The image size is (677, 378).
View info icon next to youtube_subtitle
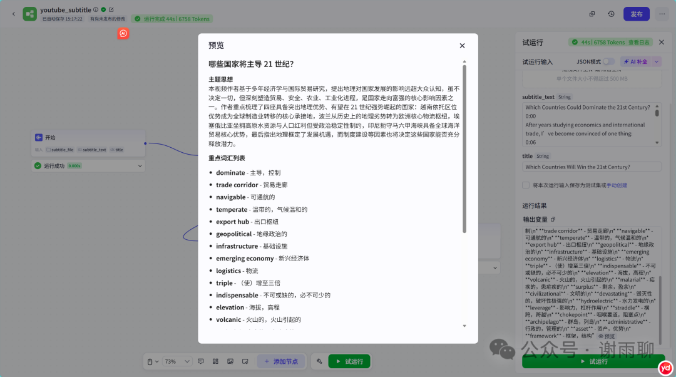pos(96,10)
